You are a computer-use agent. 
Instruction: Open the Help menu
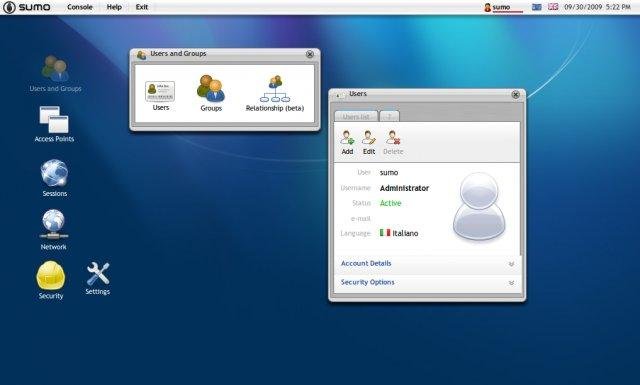[114, 7]
